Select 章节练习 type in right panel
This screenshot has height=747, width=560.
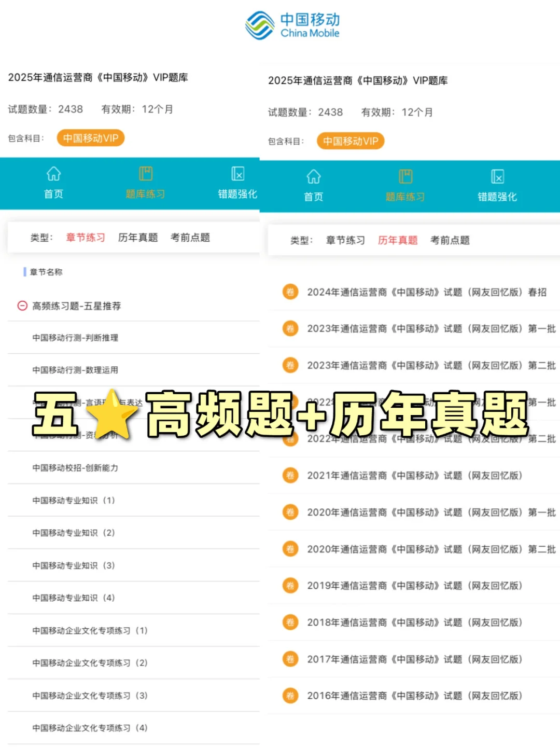pyautogui.click(x=345, y=240)
